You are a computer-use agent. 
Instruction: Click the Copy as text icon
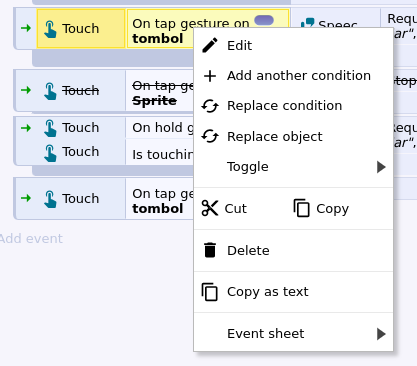(210, 292)
